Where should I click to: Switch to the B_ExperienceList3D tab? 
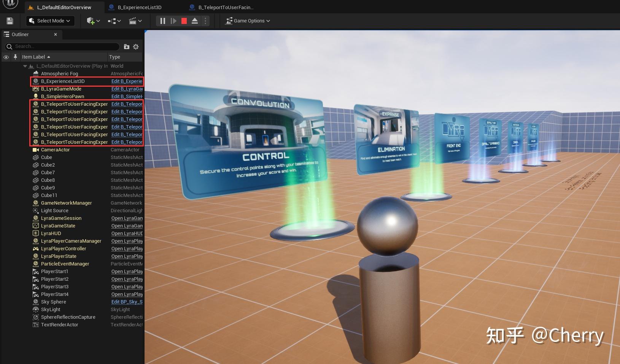point(140,7)
